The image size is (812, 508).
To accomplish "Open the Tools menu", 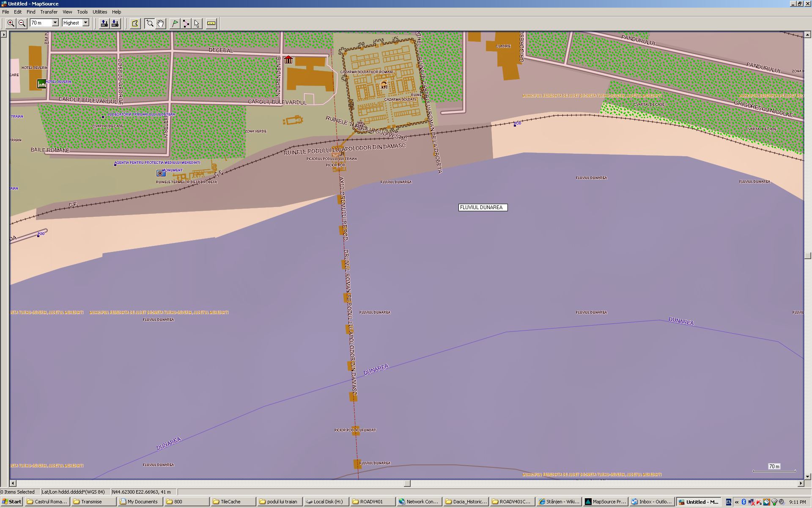I will (x=82, y=12).
